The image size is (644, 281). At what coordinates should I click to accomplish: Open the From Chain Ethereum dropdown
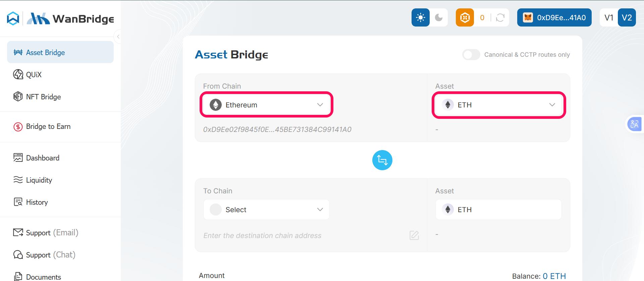coord(266,104)
